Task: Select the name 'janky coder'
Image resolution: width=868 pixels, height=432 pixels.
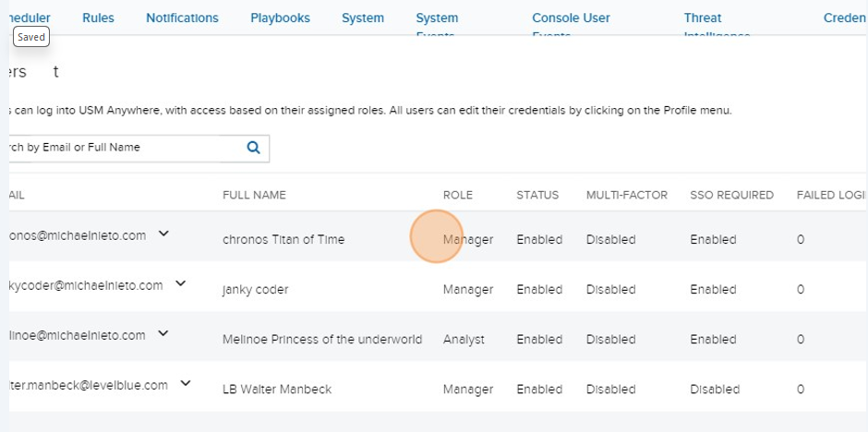Action: coord(255,289)
